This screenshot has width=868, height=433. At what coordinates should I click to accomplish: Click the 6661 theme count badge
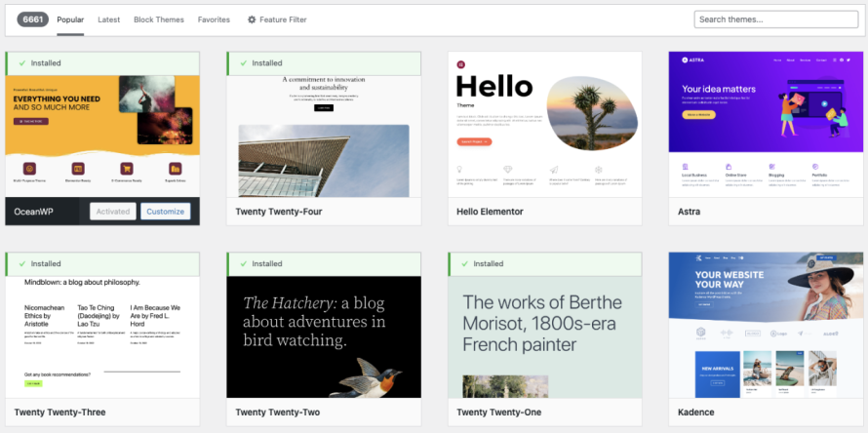31,20
